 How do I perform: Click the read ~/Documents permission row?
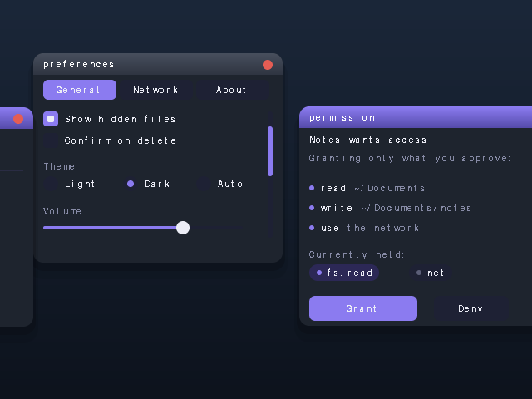(367, 188)
